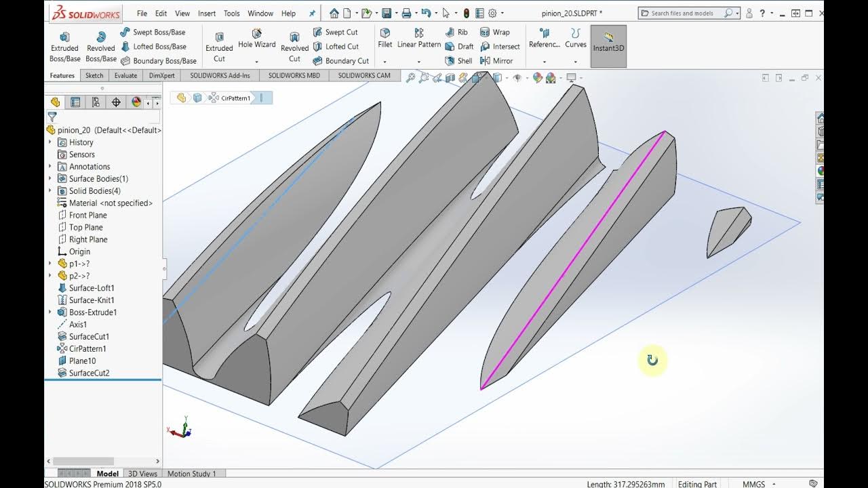Click the FeatureManager filter funnel icon
Viewport: 868px width, 488px height.
point(52,117)
